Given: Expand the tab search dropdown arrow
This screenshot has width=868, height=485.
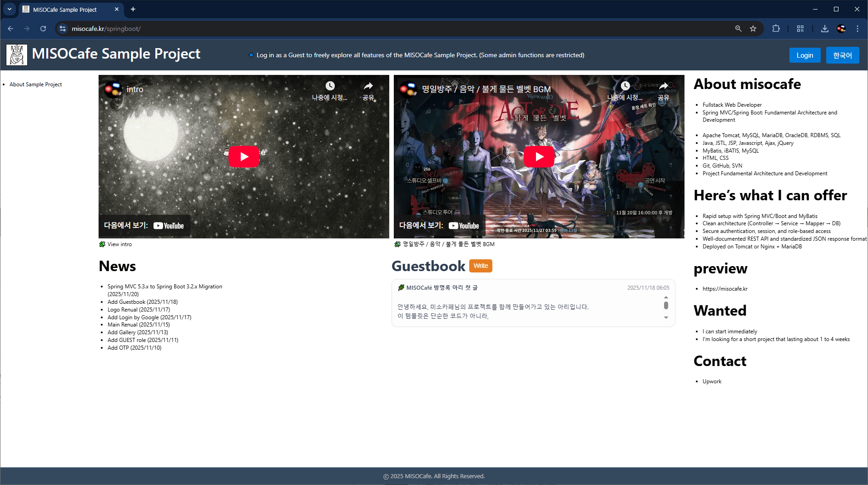Looking at the screenshot, I should [x=9, y=9].
